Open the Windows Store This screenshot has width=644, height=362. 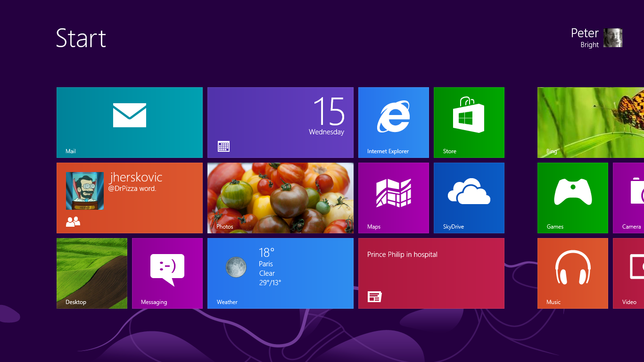(x=469, y=123)
